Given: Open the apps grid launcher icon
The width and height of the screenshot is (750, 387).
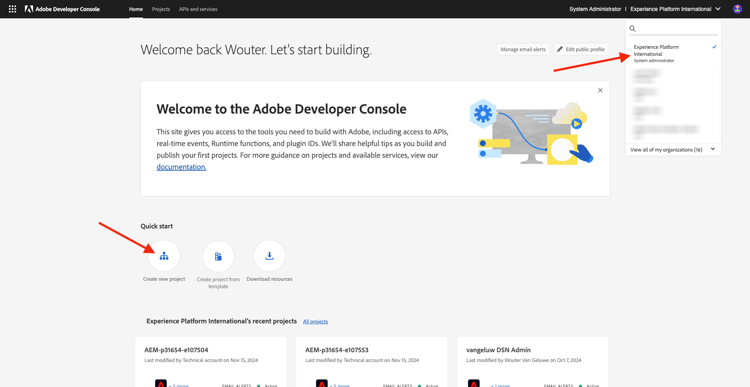Looking at the screenshot, I should 12,9.
